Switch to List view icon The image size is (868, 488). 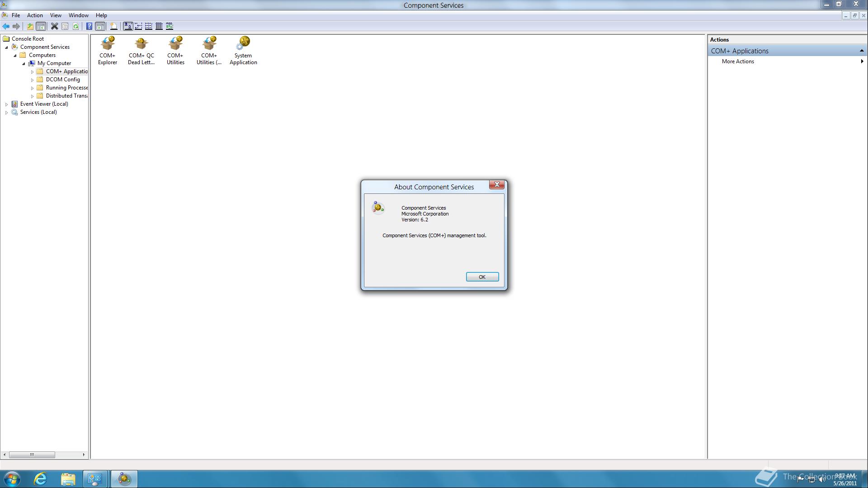(149, 26)
